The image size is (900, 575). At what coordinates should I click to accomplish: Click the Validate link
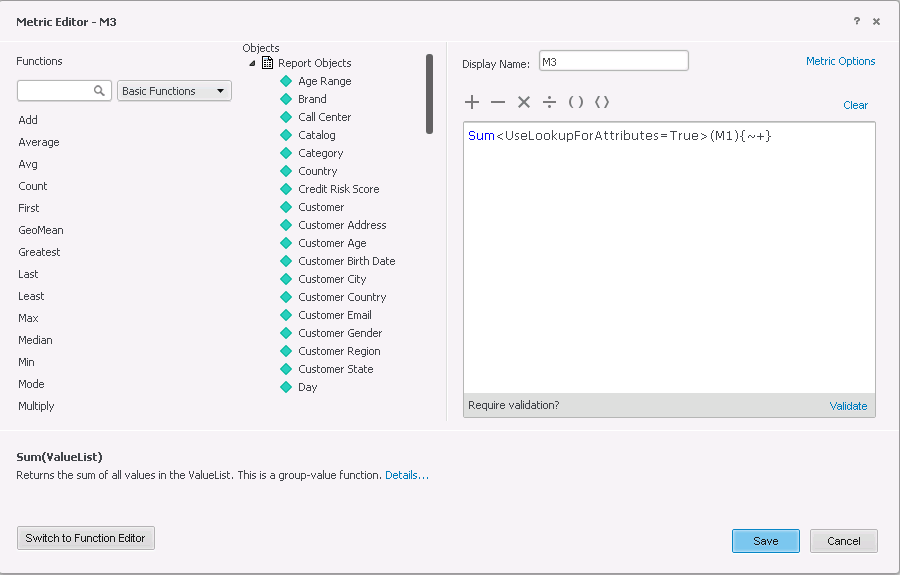point(848,406)
